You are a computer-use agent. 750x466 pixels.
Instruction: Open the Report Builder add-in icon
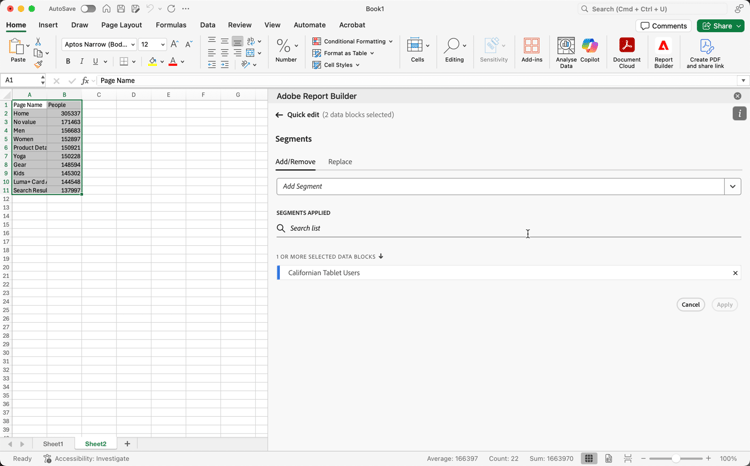coord(663,46)
